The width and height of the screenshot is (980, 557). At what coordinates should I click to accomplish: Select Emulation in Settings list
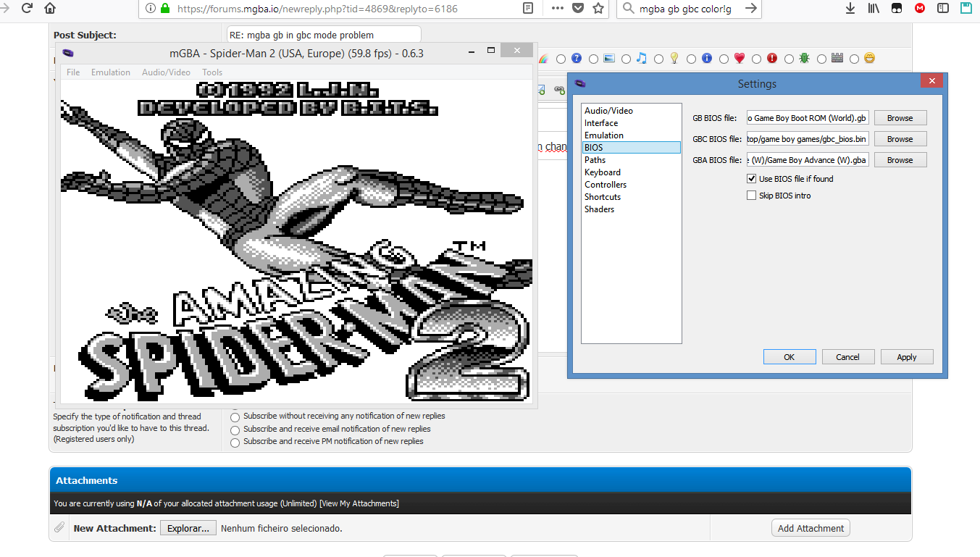[x=631, y=135]
